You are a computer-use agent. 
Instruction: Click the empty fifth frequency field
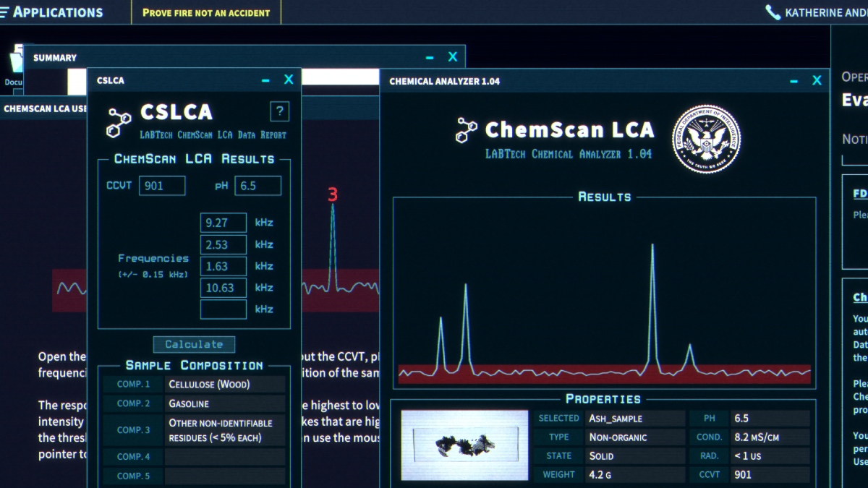pyautogui.click(x=224, y=309)
